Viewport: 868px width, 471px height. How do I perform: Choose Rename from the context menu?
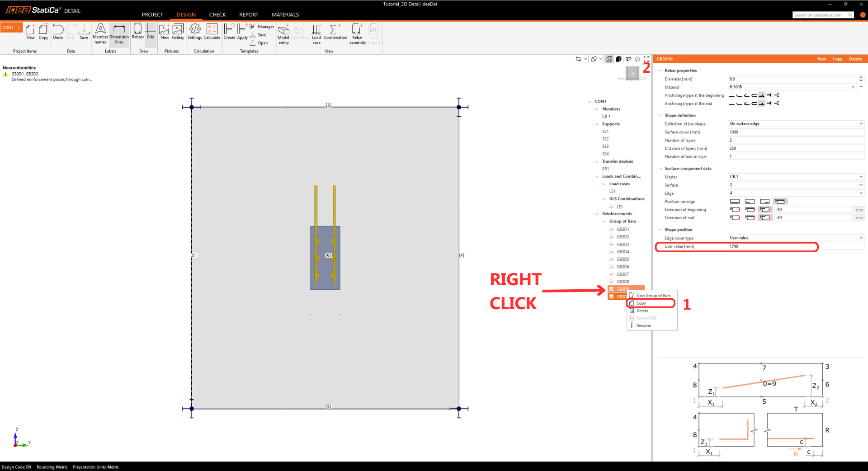click(651, 326)
